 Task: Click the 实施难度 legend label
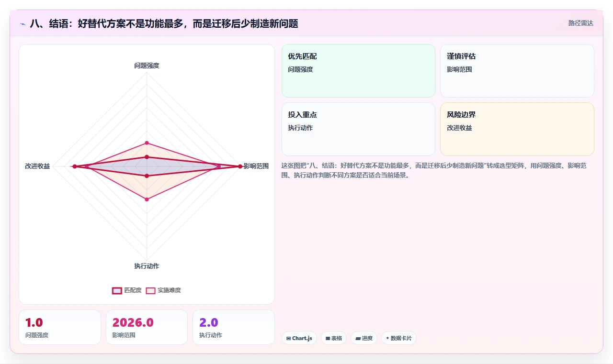pos(169,290)
